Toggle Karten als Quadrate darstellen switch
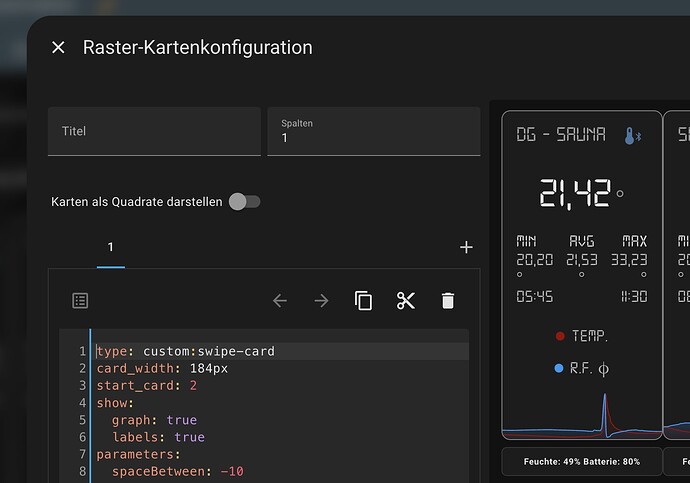Screen dimensions: 690x483 [x=245, y=202]
